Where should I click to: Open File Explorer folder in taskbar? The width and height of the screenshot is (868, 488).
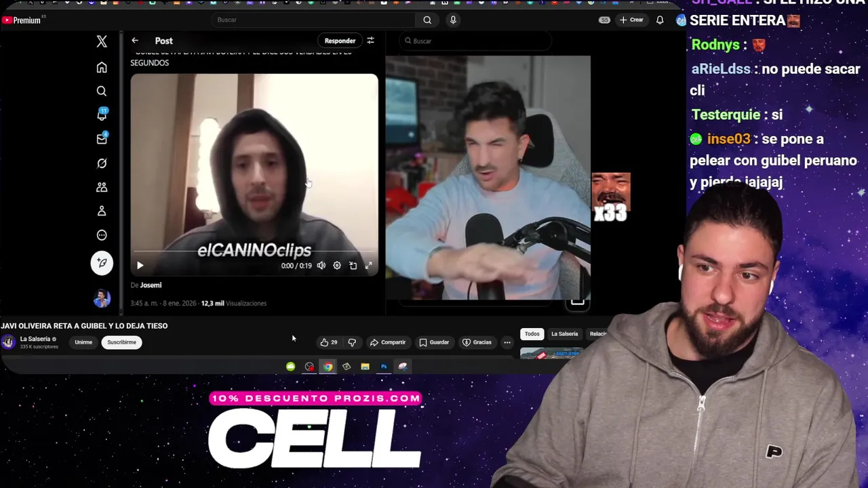[x=365, y=367]
